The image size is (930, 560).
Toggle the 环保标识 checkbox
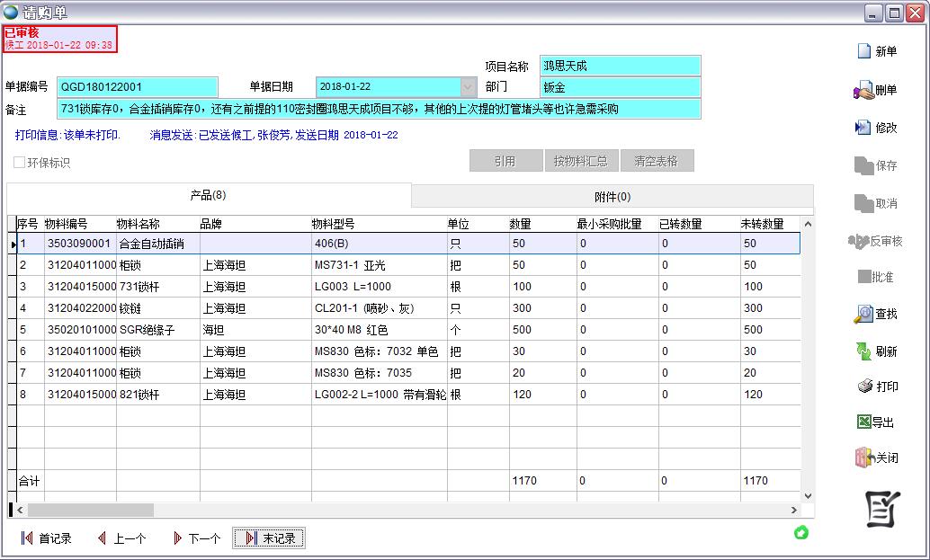(20, 163)
